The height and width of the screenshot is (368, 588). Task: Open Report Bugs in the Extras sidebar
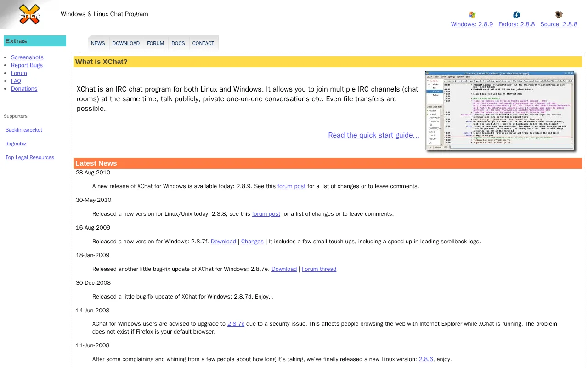click(x=27, y=65)
